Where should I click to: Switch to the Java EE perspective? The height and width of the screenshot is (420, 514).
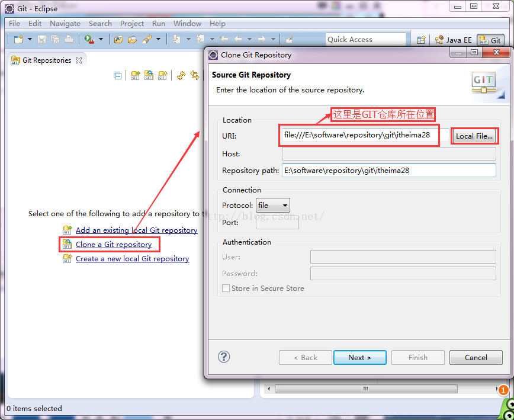click(454, 40)
